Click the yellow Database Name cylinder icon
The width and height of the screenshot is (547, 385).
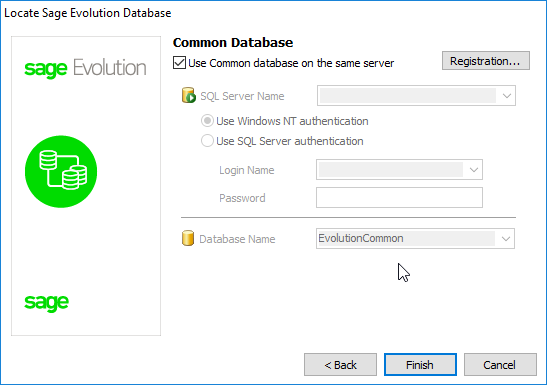pyautogui.click(x=188, y=238)
